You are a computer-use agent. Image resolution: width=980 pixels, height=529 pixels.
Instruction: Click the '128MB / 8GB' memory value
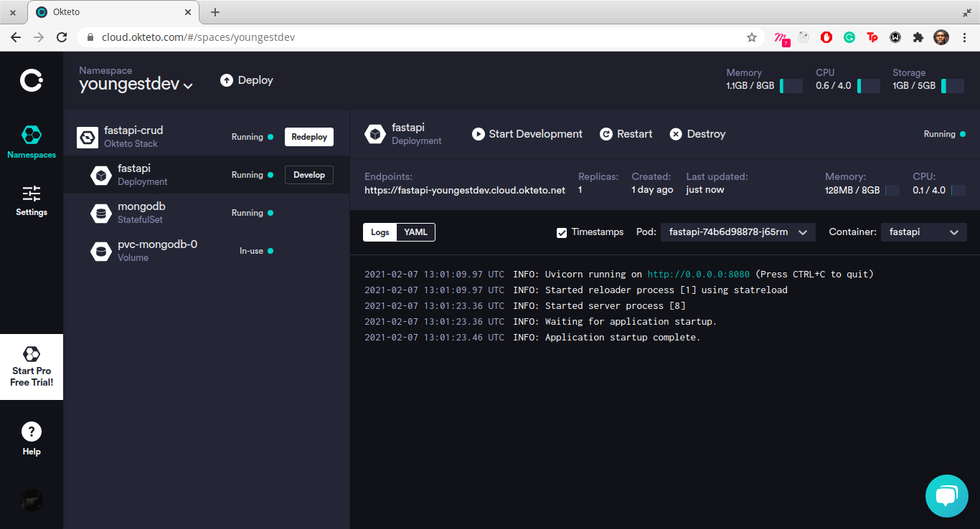pos(852,190)
